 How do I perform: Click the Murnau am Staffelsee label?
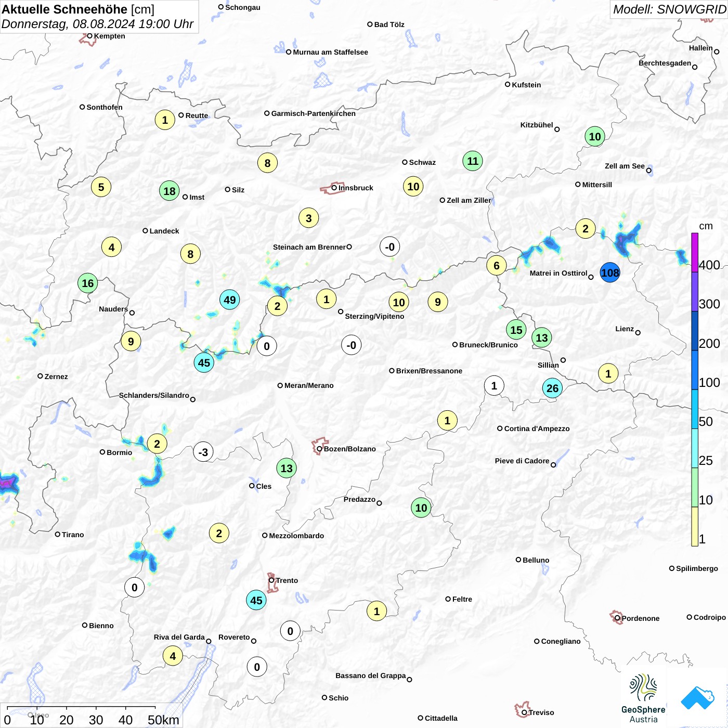point(331,52)
